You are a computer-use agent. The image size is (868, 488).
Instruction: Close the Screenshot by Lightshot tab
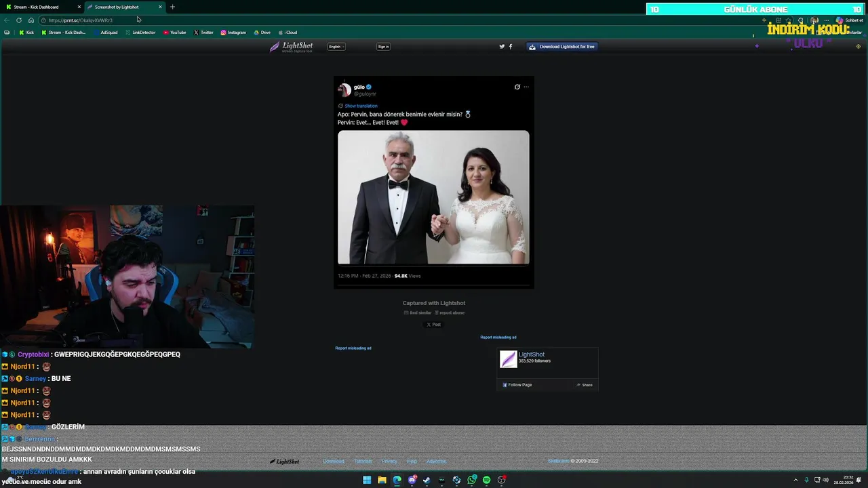pyautogui.click(x=160, y=7)
